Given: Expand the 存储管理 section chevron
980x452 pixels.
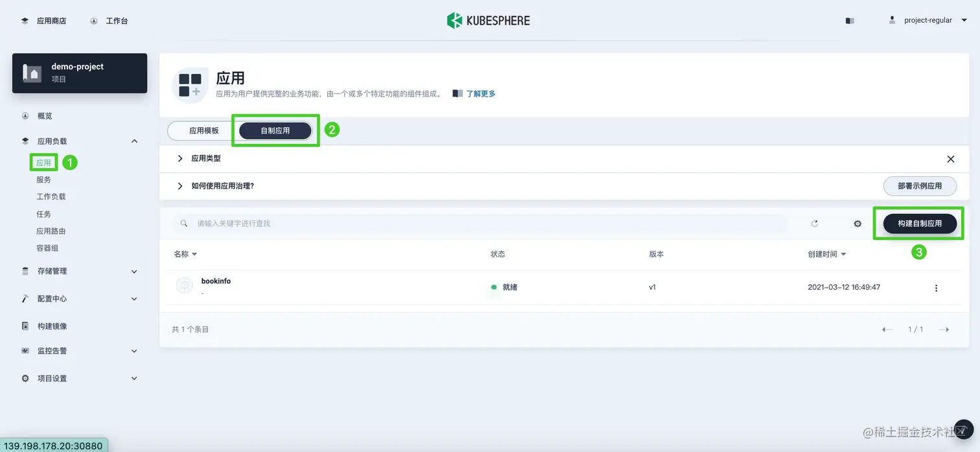Looking at the screenshot, I should click(134, 272).
